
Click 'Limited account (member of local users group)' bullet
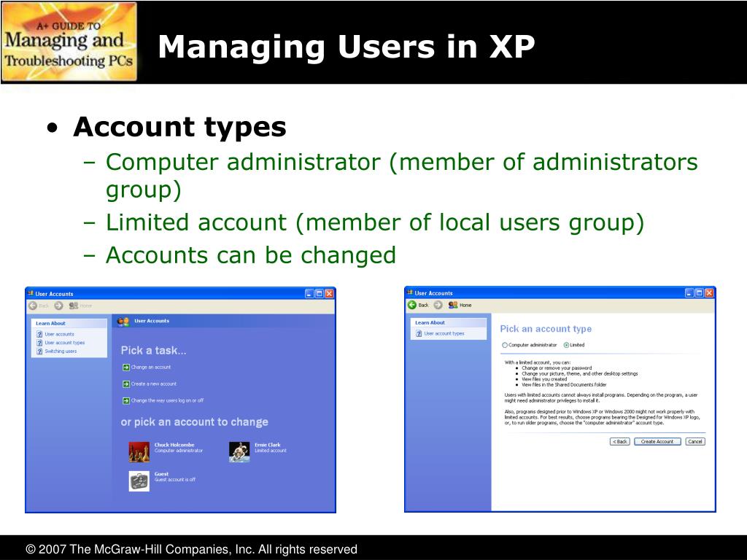(375, 223)
